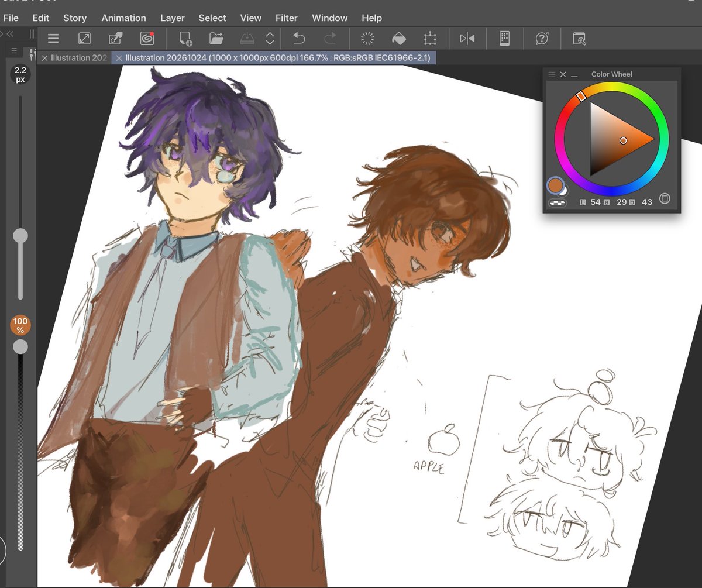Select the white sub color swatch
The width and height of the screenshot is (702, 588).
pyautogui.click(x=565, y=191)
